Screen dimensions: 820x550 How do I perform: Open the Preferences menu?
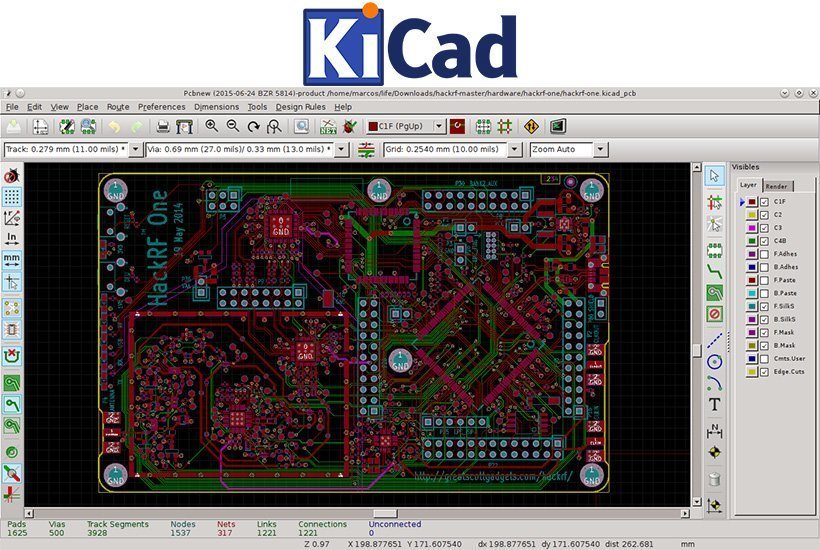(x=162, y=107)
